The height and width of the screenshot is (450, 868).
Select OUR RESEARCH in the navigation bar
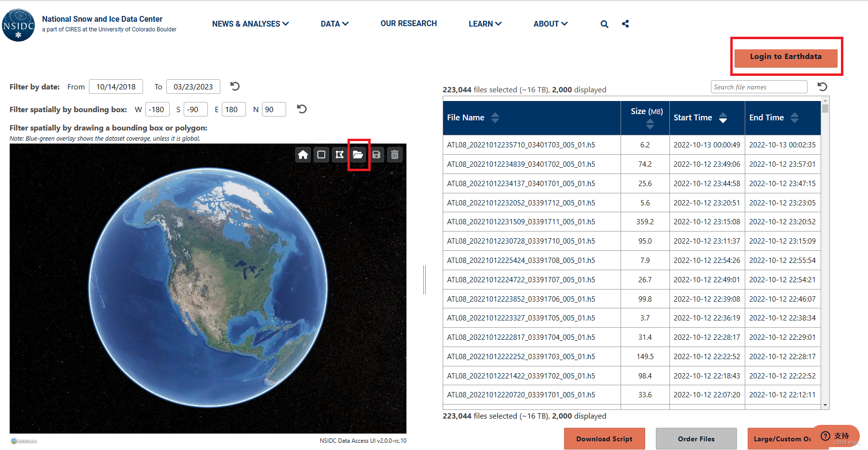(x=408, y=23)
